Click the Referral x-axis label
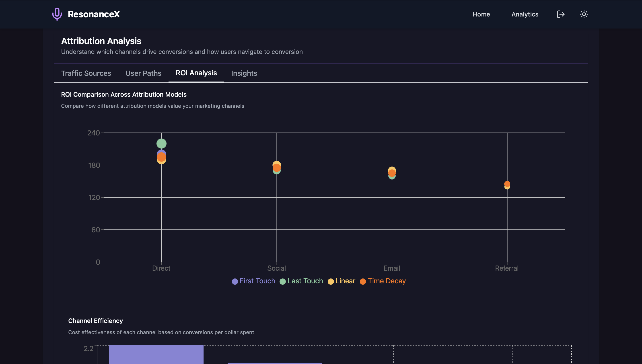 tap(507, 268)
